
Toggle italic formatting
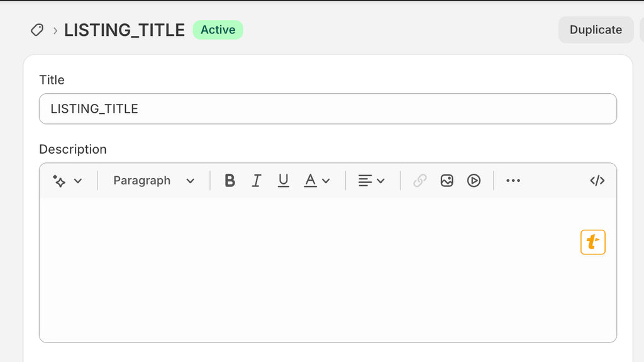click(257, 181)
